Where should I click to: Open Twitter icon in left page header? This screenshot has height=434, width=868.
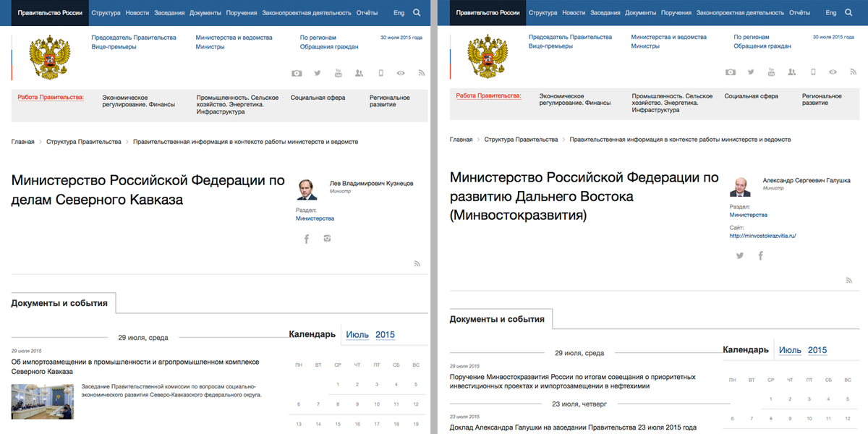point(317,73)
